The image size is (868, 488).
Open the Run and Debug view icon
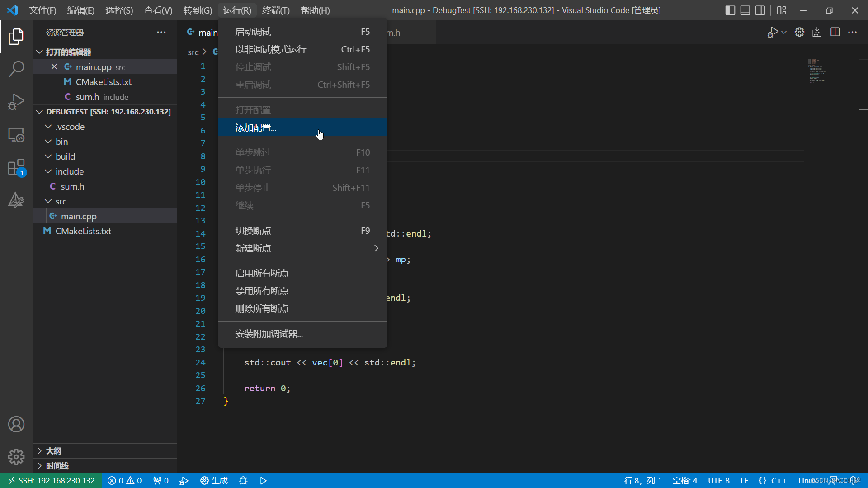16,102
